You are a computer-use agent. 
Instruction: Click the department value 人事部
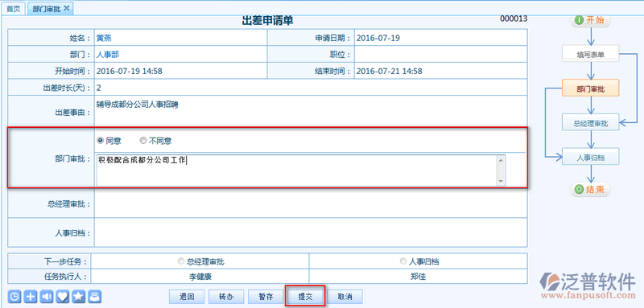click(108, 55)
